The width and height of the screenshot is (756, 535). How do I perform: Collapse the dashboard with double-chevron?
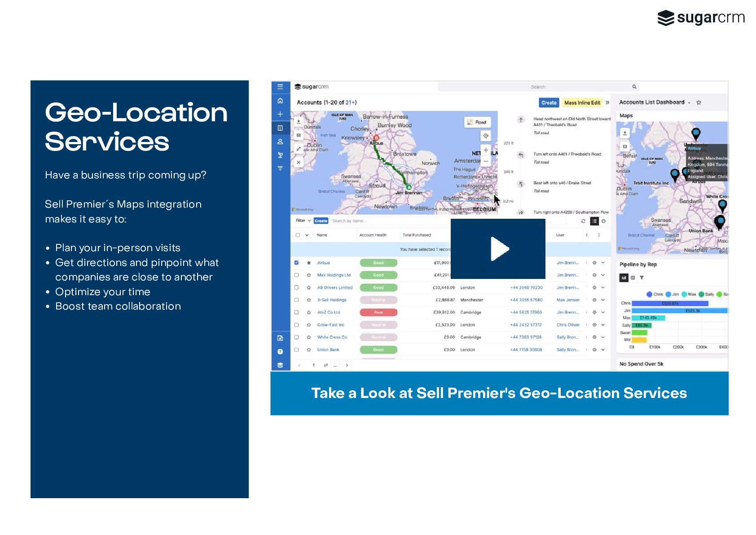pyautogui.click(x=607, y=102)
